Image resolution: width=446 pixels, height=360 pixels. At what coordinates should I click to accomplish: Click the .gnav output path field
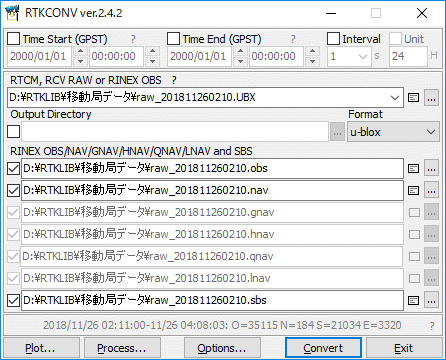(212, 212)
